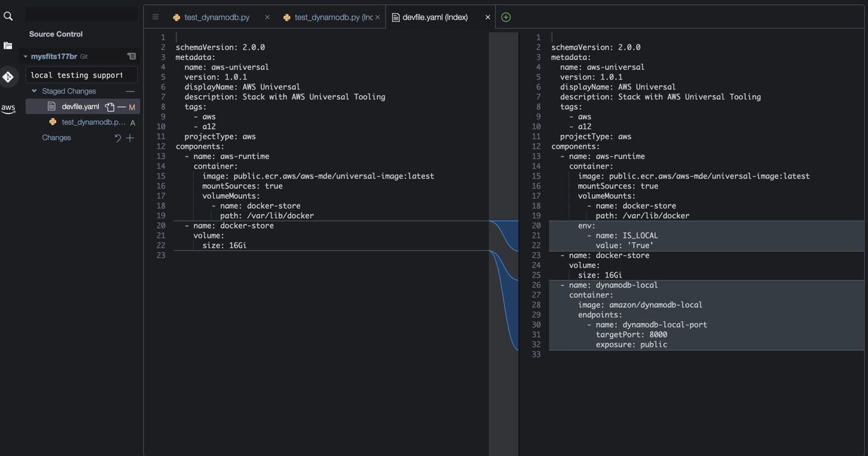This screenshot has height=456, width=868.
Task: Select the Source Control sidebar icon
Action: click(x=8, y=76)
